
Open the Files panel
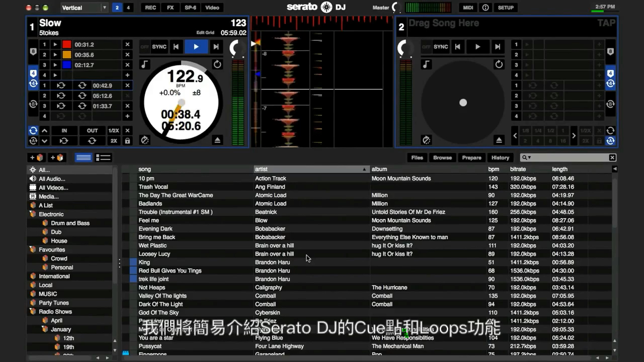pos(417,157)
